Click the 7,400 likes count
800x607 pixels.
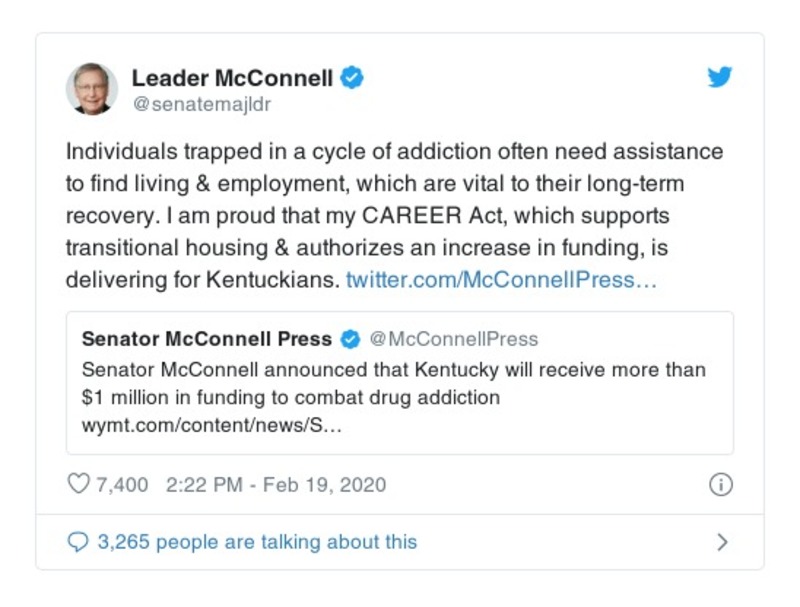tap(122, 485)
